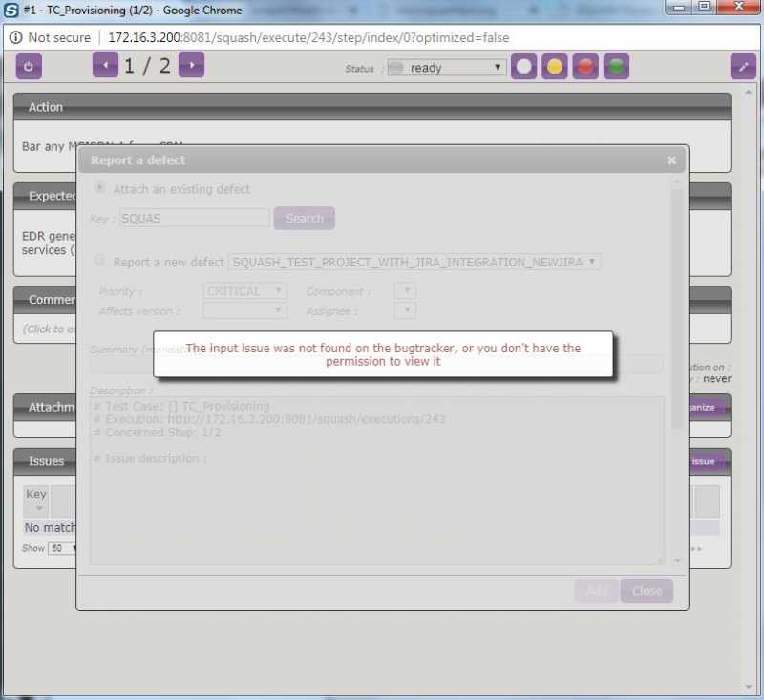Open the Affects version dropdown
The width and height of the screenshot is (764, 700).
(244, 310)
